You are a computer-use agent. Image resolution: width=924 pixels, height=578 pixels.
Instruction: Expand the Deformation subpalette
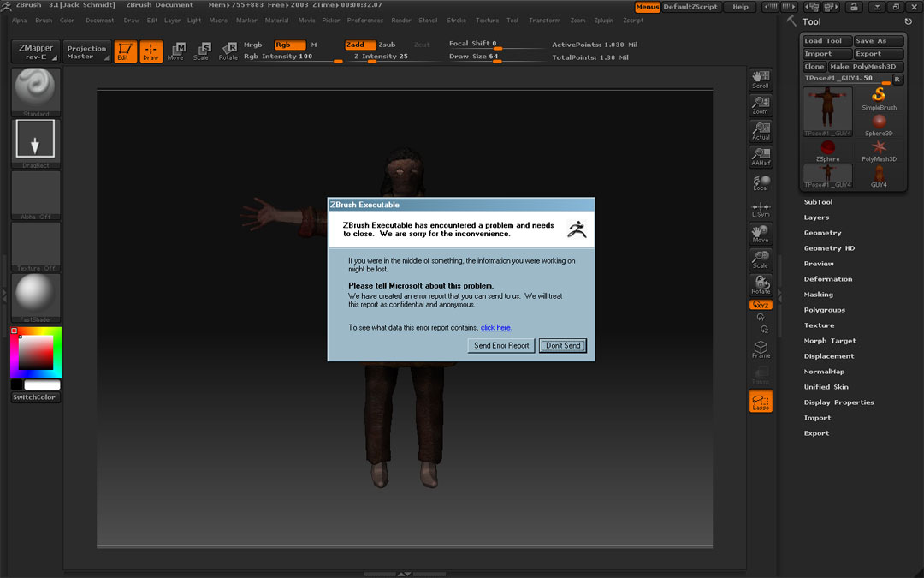(828, 279)
